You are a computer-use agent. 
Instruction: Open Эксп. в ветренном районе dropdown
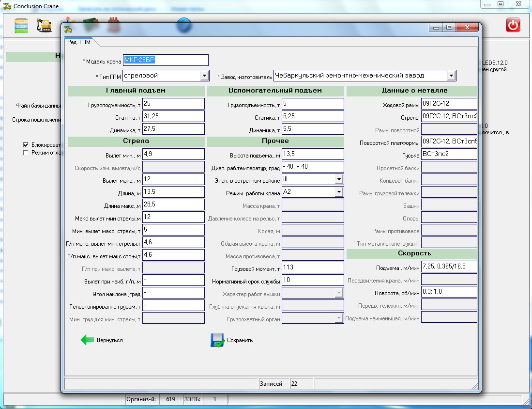coord(338,179)
